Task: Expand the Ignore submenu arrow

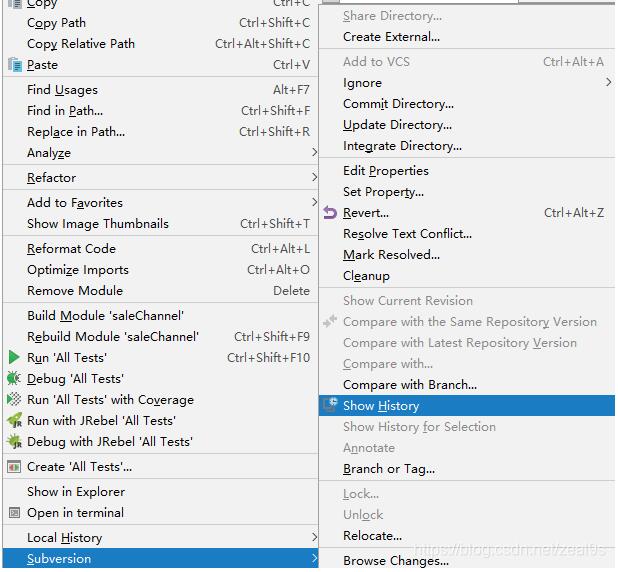Action: pos(608,83)
